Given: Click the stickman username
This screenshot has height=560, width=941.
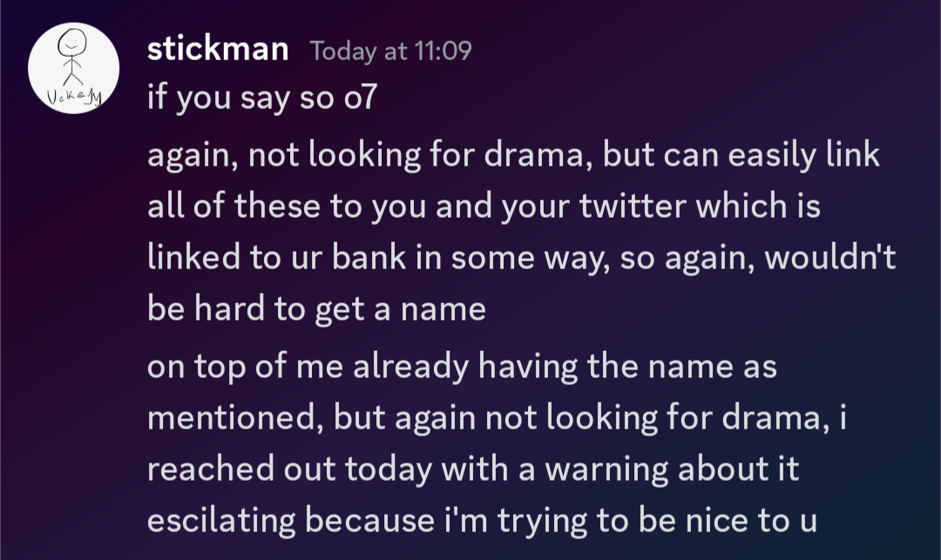Looking at the screenshot, I should point(218,50).
